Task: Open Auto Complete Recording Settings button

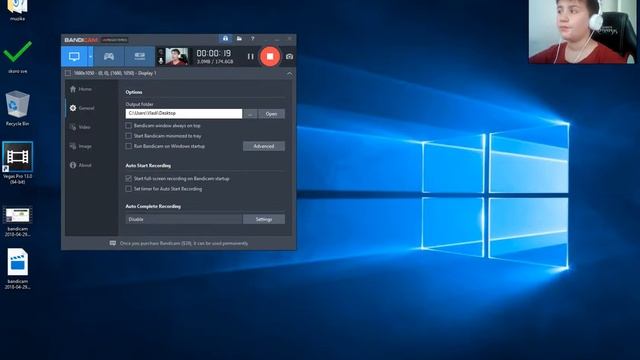Action: 264,219
